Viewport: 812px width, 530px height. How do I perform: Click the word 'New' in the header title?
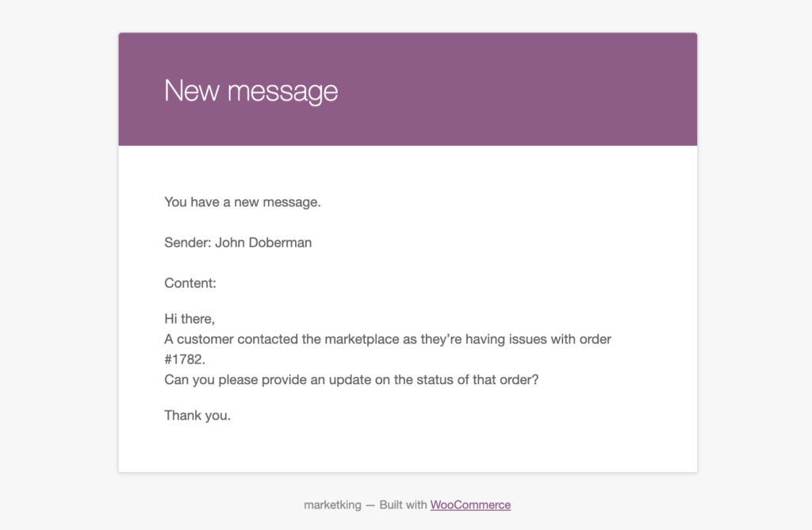192,90
